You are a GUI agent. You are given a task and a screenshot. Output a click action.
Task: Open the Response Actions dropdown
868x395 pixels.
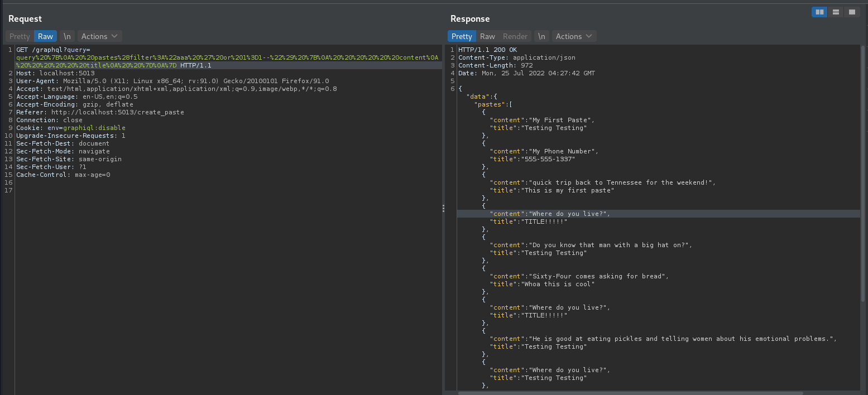click(574, 36)
